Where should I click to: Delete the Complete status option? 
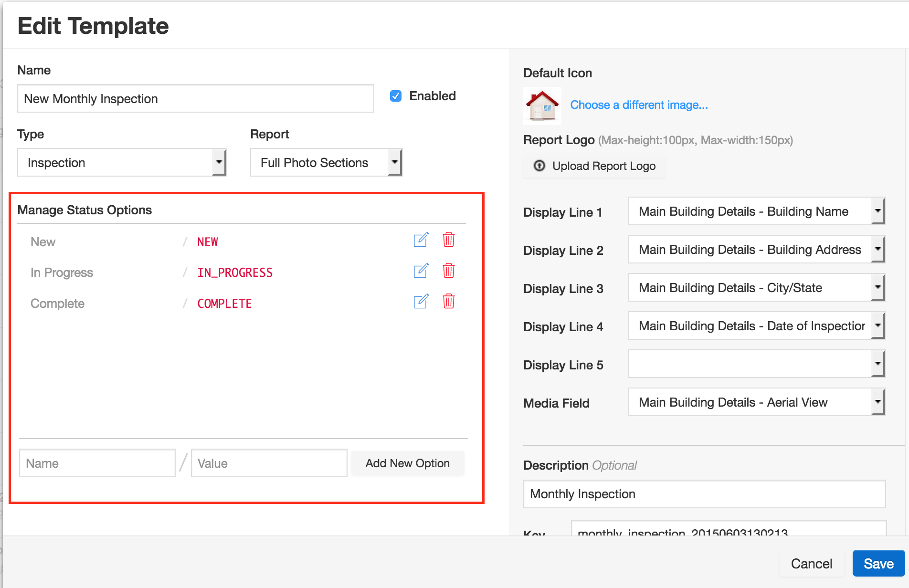[x=448, y=302]
